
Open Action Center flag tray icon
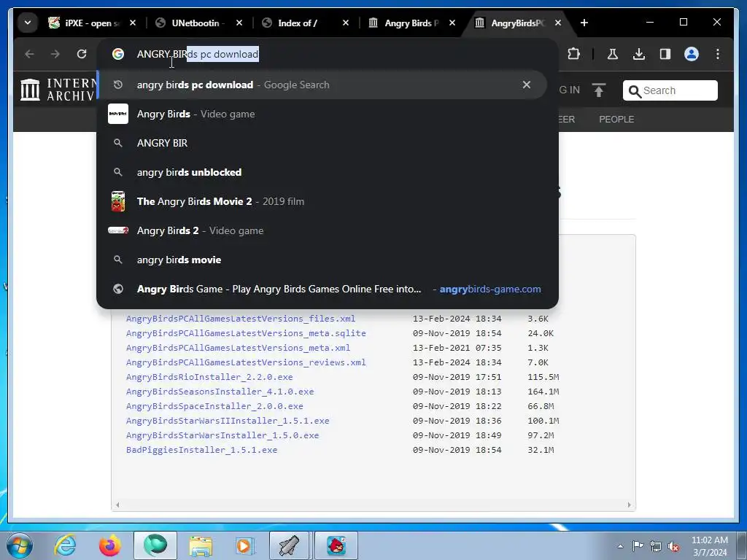pos(638,546)
